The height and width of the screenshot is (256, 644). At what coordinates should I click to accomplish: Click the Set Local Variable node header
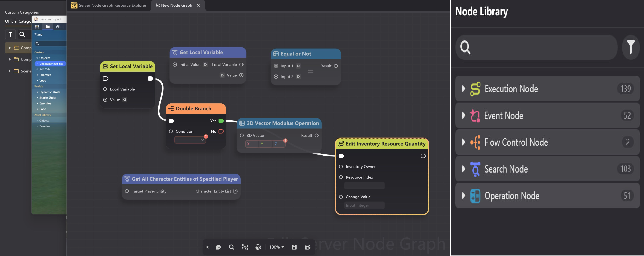(128, 66)
